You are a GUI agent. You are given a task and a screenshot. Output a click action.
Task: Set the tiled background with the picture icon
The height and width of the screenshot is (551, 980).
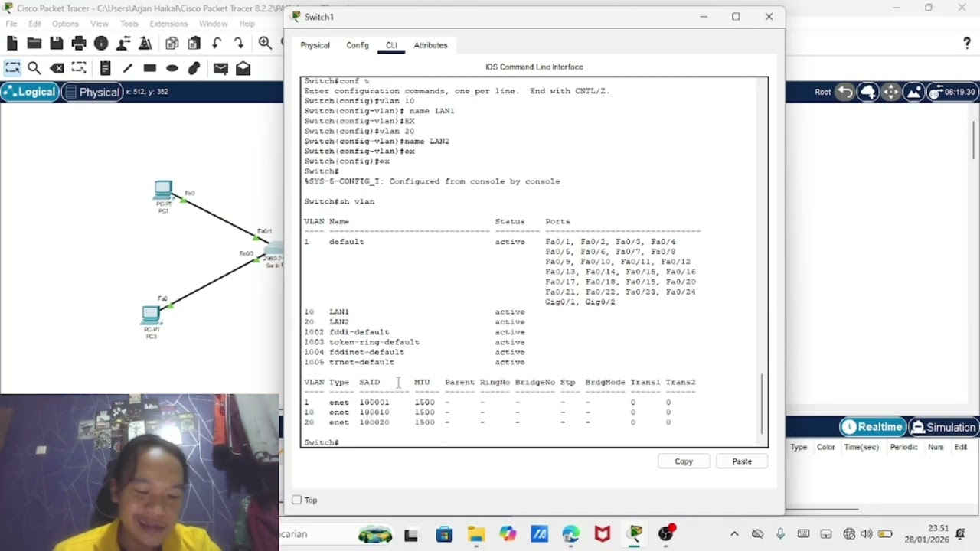click(914, 92)
